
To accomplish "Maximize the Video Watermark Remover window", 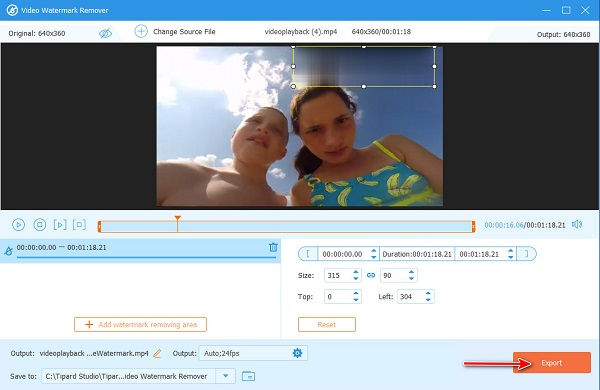I will (566, 10).
